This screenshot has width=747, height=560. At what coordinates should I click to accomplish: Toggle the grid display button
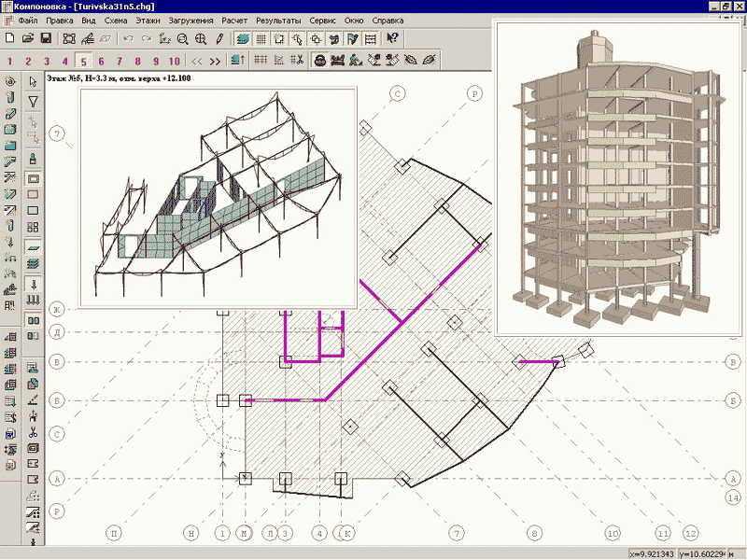262,39
